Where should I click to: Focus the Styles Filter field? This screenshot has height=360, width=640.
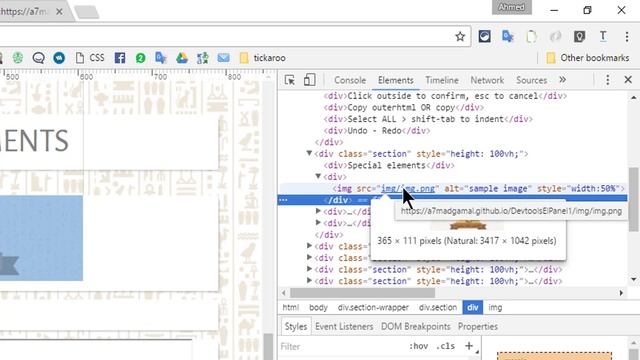click(343, 347)
